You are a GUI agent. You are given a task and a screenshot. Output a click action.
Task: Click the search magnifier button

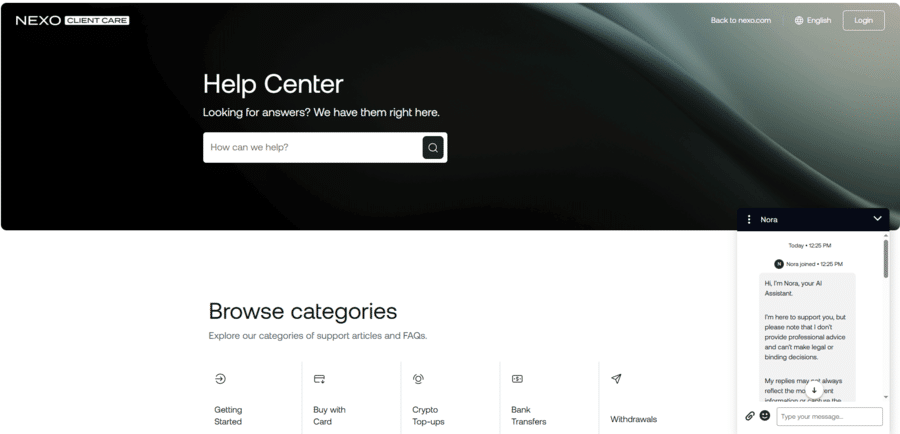432,148
